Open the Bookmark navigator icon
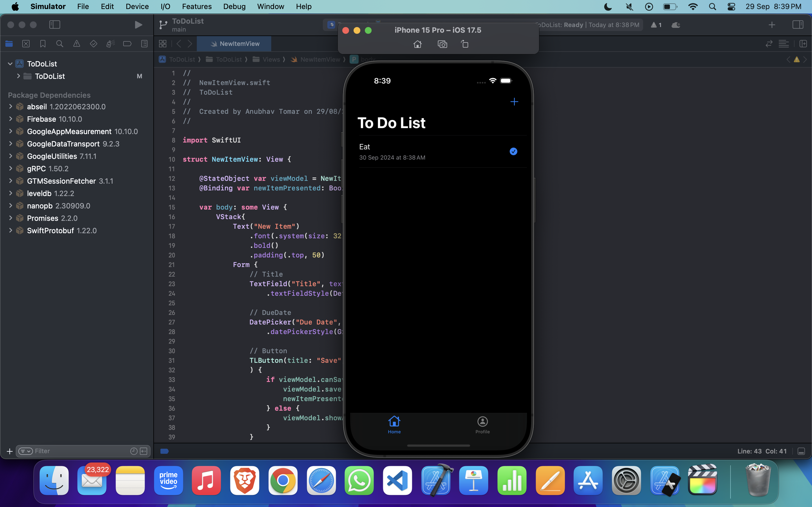 (x=43, y=44)
